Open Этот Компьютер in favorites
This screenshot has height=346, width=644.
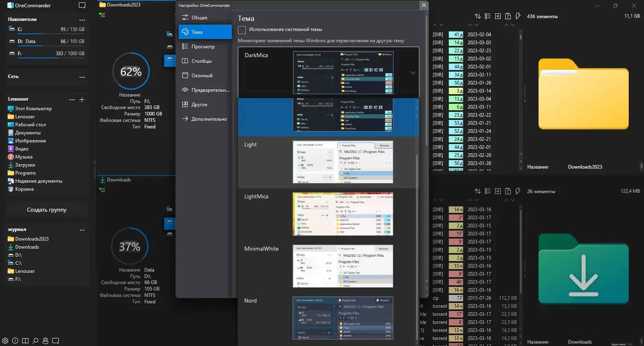(x=30, y=109)
